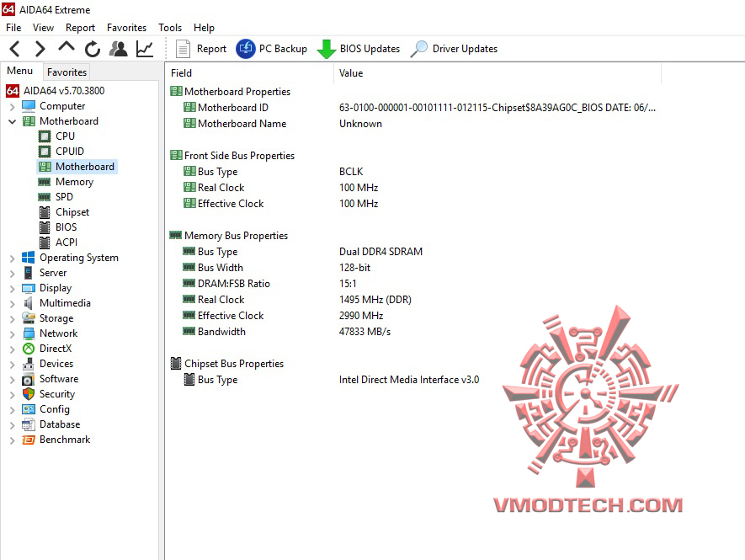Click the Report toolbar button
This screenshot has height=560, width=745.
tap(201, 49)
